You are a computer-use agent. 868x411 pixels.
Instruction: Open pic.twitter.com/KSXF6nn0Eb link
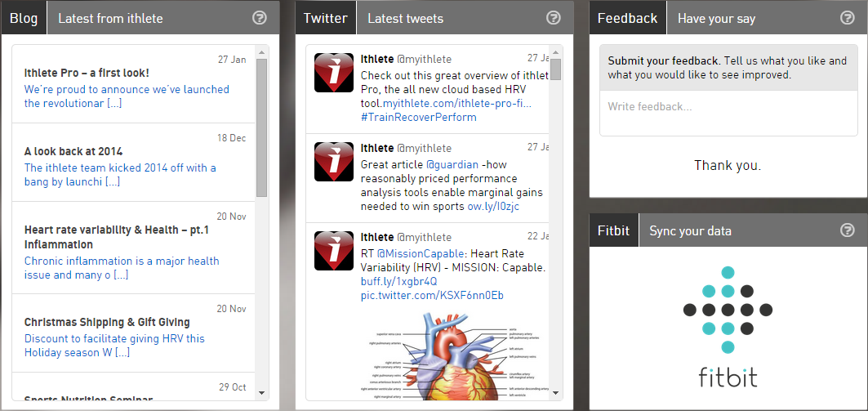click(432, 295)
